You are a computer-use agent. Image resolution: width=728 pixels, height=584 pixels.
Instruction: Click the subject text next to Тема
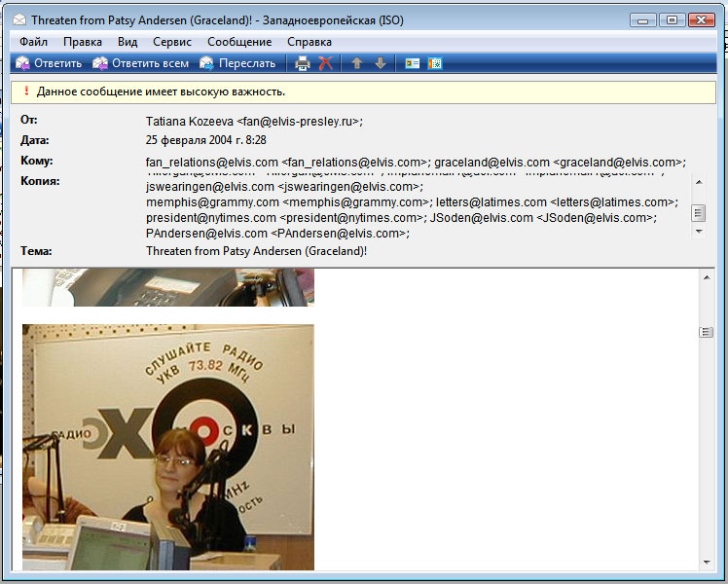coord(256,251)
